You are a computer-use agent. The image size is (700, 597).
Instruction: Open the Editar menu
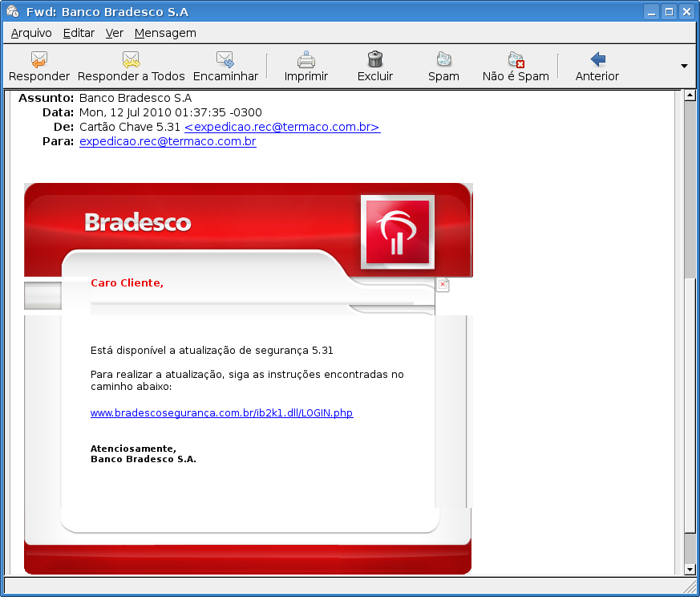[79, 33]
